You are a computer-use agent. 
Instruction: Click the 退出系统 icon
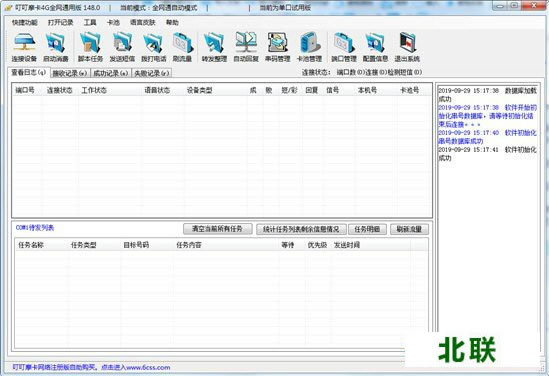click(407, 48)
